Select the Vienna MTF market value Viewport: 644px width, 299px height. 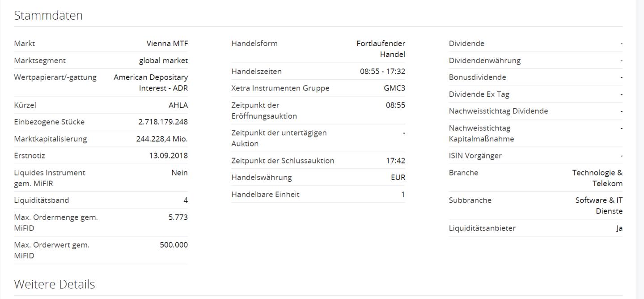click(x=167, y=43)
